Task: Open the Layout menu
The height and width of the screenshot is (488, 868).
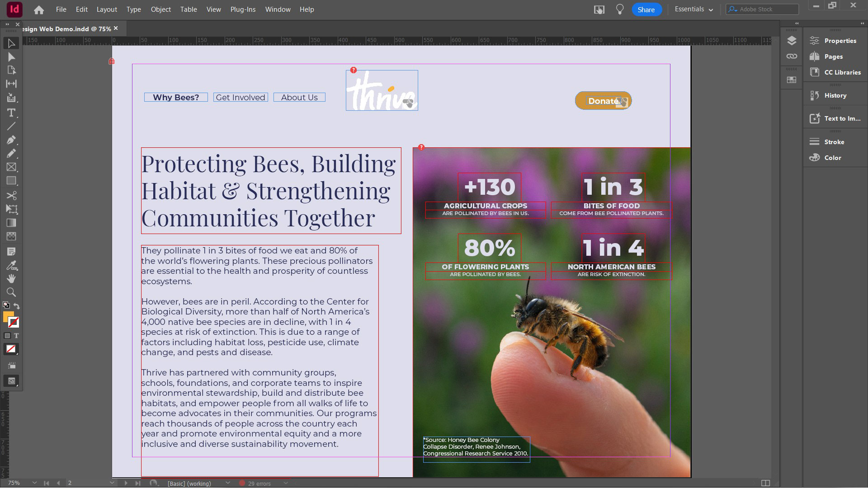Action: click(107, 9)
